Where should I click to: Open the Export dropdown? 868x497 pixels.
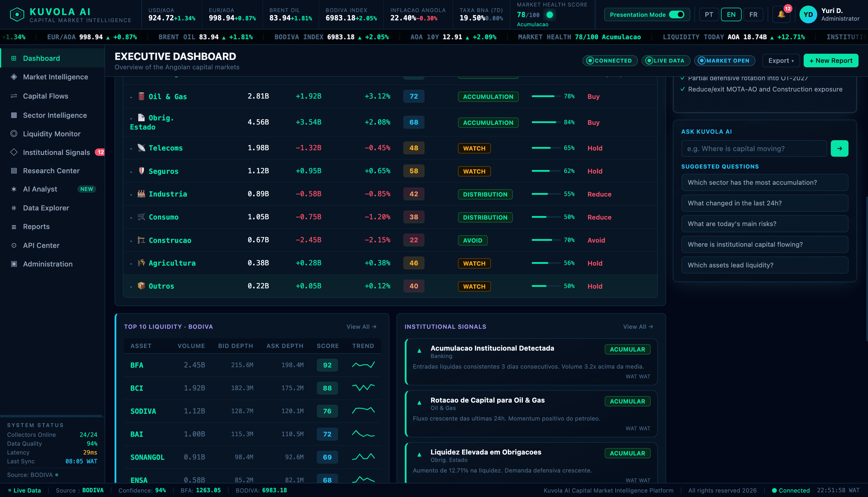(781, 61)
